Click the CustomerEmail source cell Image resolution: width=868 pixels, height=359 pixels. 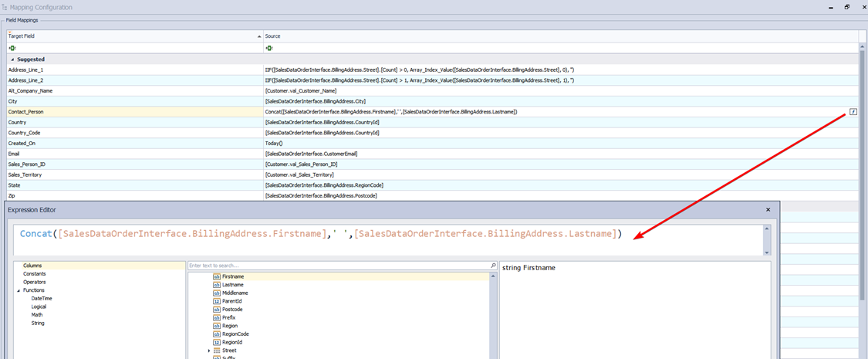[560, 154]
